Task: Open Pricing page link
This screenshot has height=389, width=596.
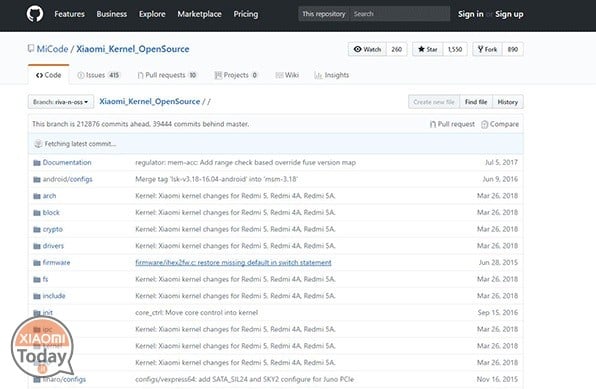Action: [x=246, y=14]
